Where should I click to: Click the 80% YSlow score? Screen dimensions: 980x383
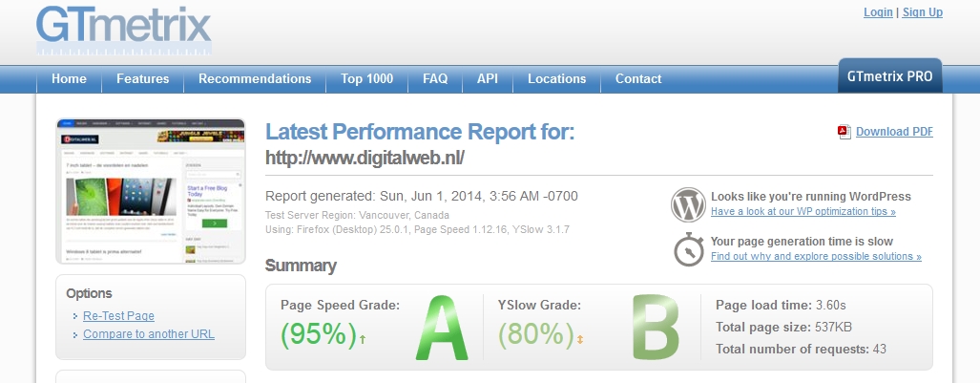point(536,334)
